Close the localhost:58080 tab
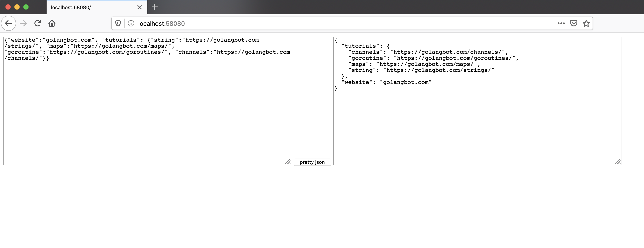The image size is (644, 248). [x=140, y=7]
